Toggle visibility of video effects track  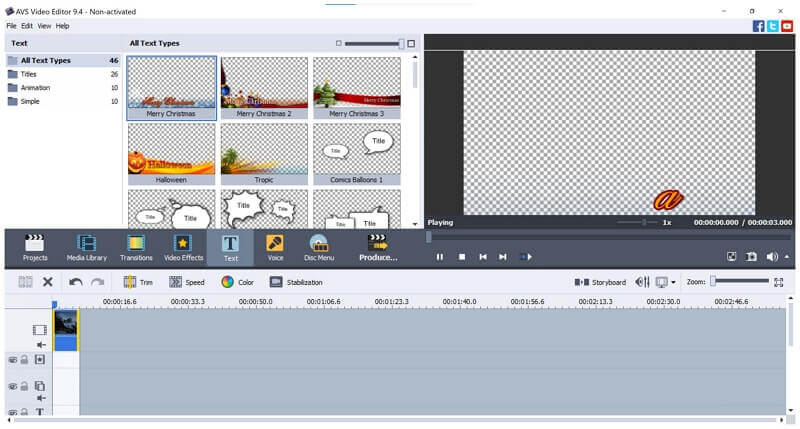point(13,360)
